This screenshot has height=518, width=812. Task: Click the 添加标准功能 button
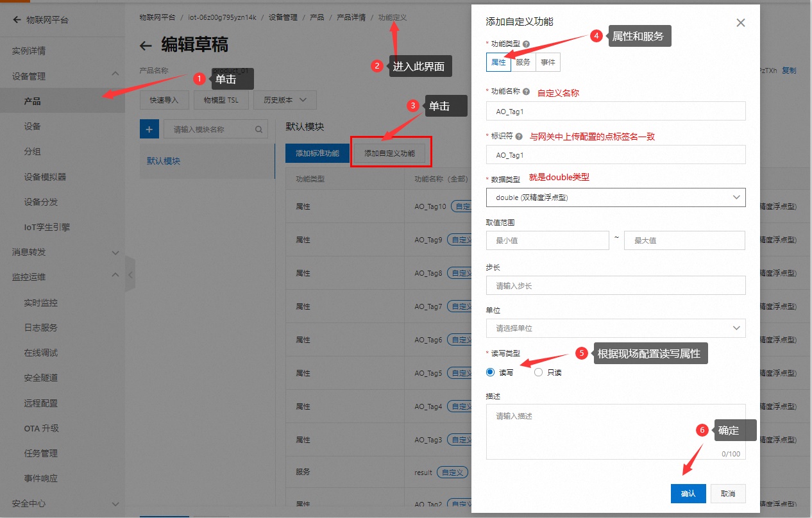(317, 153)
